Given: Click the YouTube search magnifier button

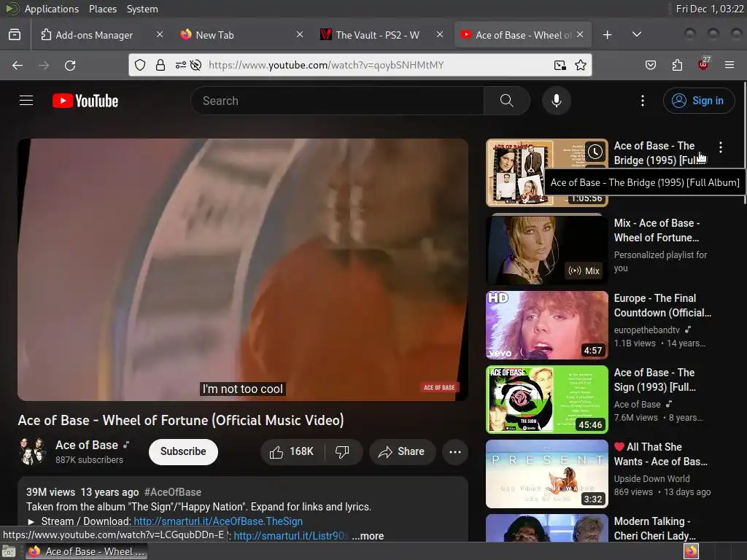Looking at the screenshot, I should point(507,101).
